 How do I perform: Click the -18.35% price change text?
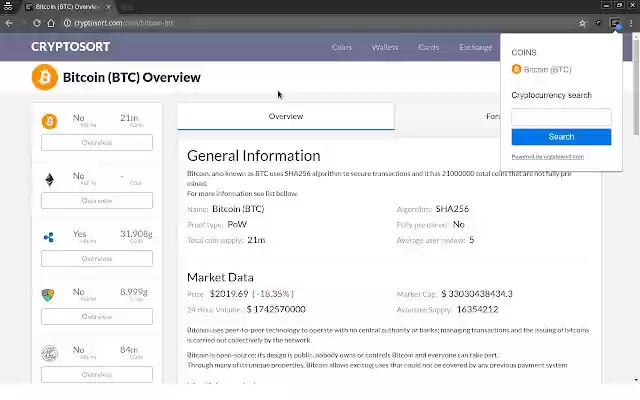[273, 293]
